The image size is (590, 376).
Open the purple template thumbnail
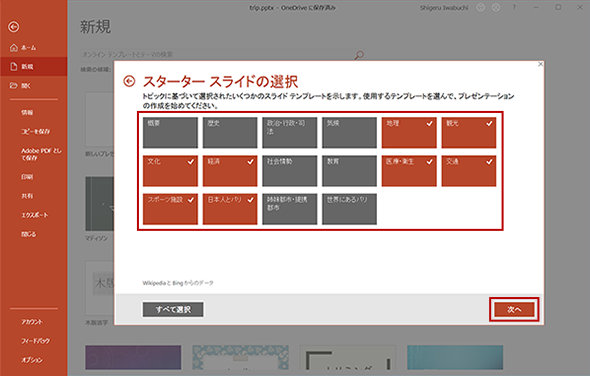(133, 358)
